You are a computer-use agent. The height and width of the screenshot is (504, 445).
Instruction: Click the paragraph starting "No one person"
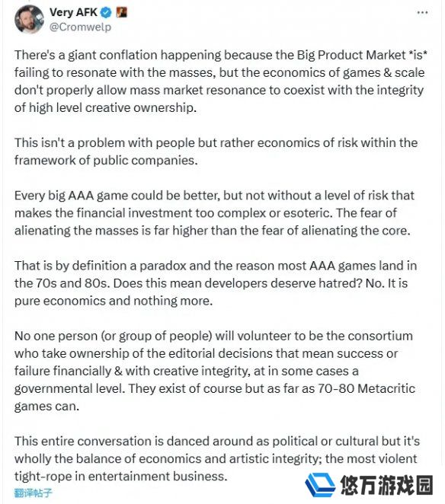[215, 371]
